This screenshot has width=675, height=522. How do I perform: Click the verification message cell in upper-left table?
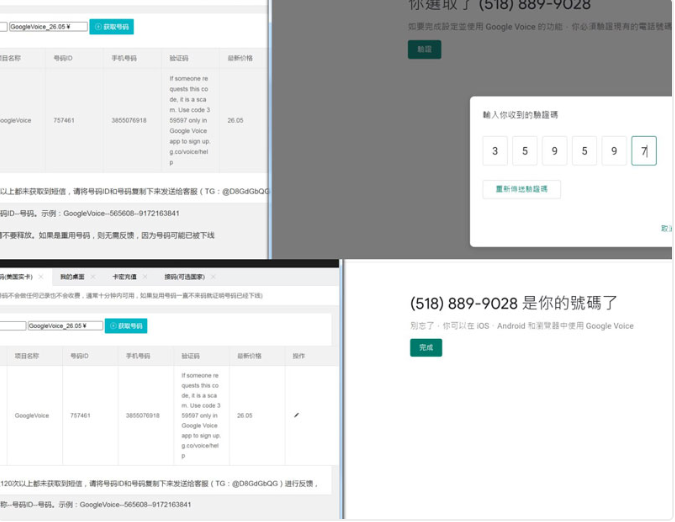coord(190,120)
